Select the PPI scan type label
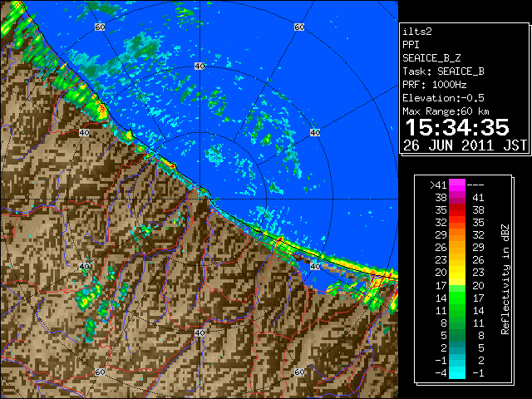The width and height of the screenshot is (532, 399). (x=411, y=45)
